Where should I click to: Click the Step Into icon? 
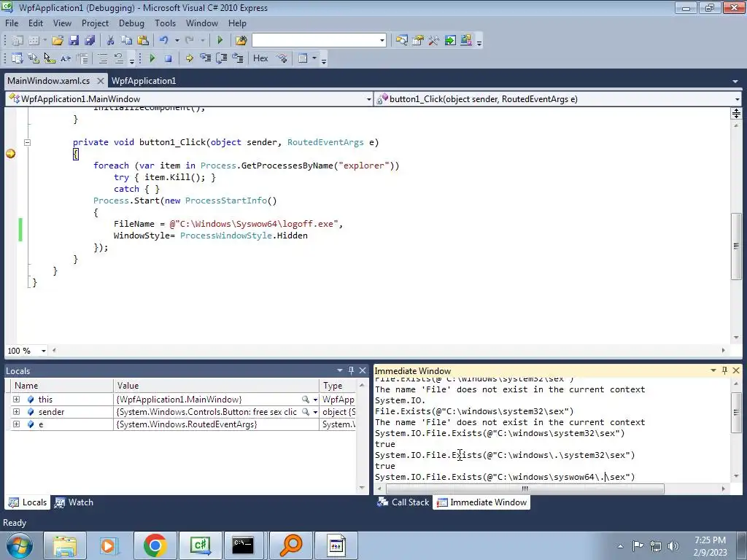[x=205, y=58]
